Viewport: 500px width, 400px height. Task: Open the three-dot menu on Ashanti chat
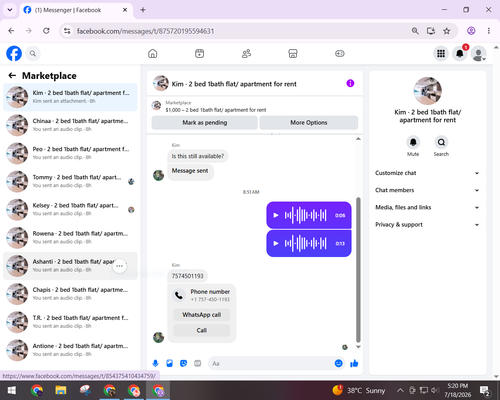pos(119,266)
